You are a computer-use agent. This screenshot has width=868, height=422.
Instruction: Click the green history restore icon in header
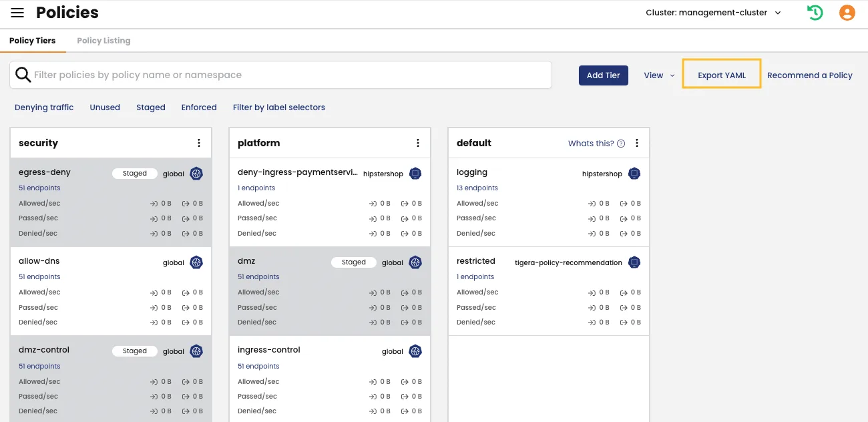click(814, 12)
